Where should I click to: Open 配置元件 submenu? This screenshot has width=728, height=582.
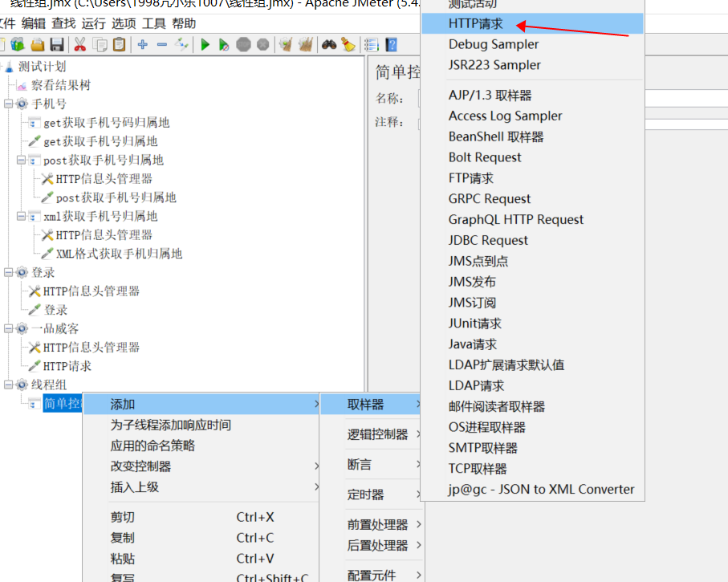[x=372, y=575]
